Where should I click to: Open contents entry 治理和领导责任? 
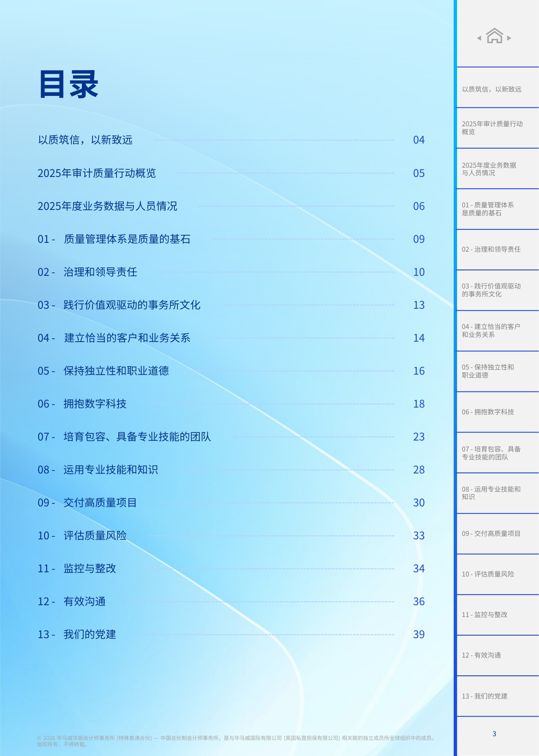(x=100, y=272)
